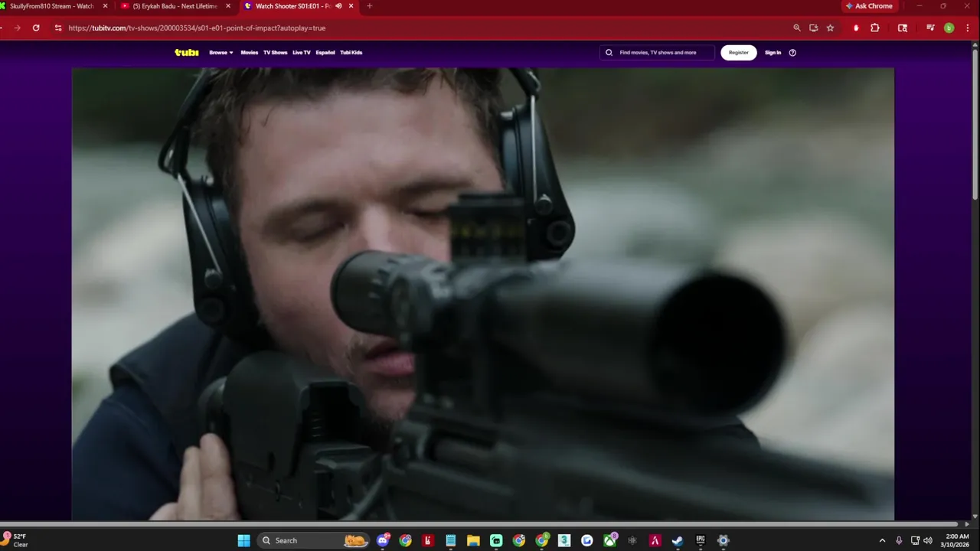Open the volume tray icon
The width and height of the screenshot is (980, 551).
[928, 540]
